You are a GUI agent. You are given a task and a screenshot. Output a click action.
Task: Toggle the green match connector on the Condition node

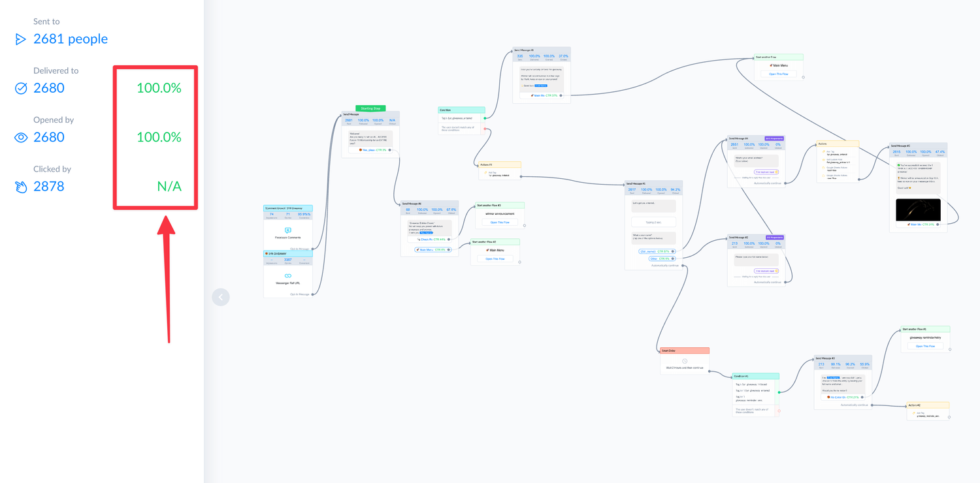(x=779, y=392)
